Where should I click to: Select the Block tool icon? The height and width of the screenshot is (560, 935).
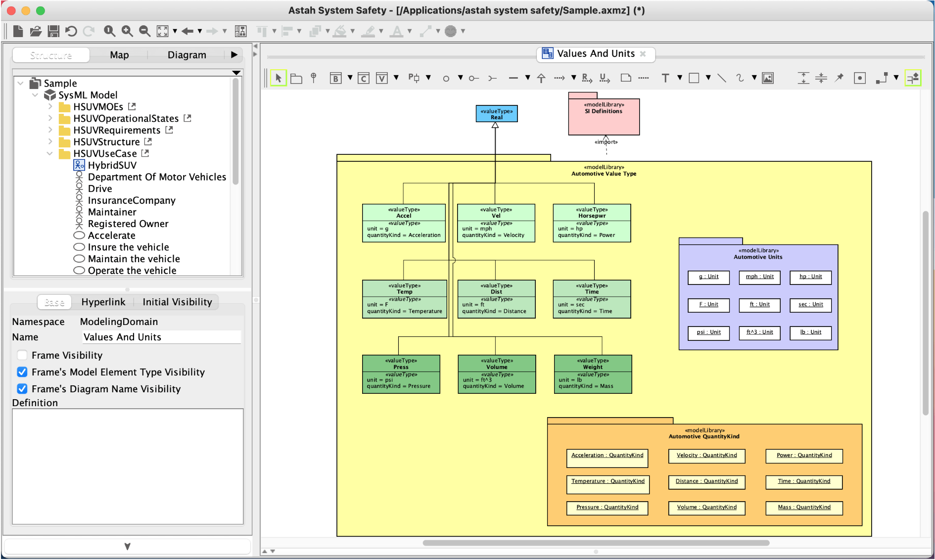coord(336,78)
